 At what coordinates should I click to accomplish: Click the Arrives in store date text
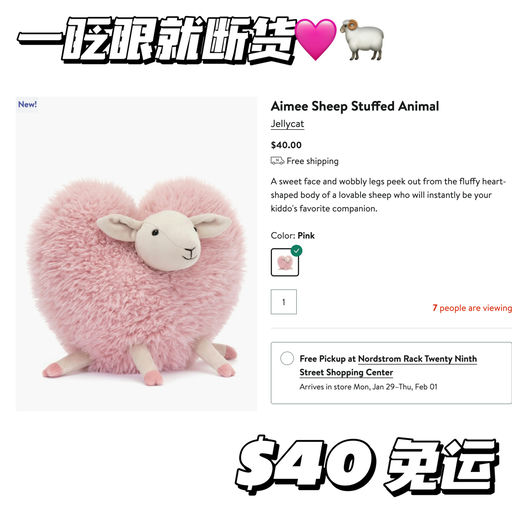click(368, 387)
